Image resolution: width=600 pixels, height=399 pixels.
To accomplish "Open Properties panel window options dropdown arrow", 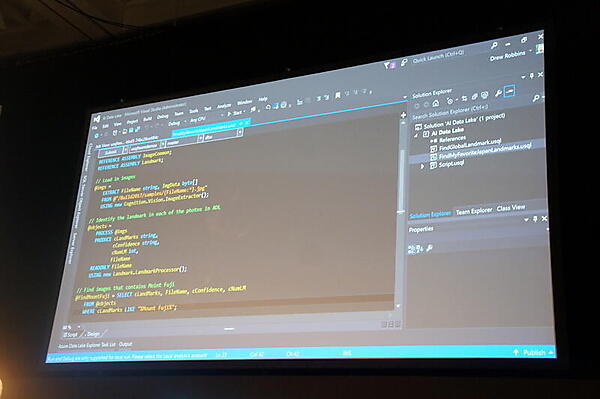I will click(x=527, y=219).
